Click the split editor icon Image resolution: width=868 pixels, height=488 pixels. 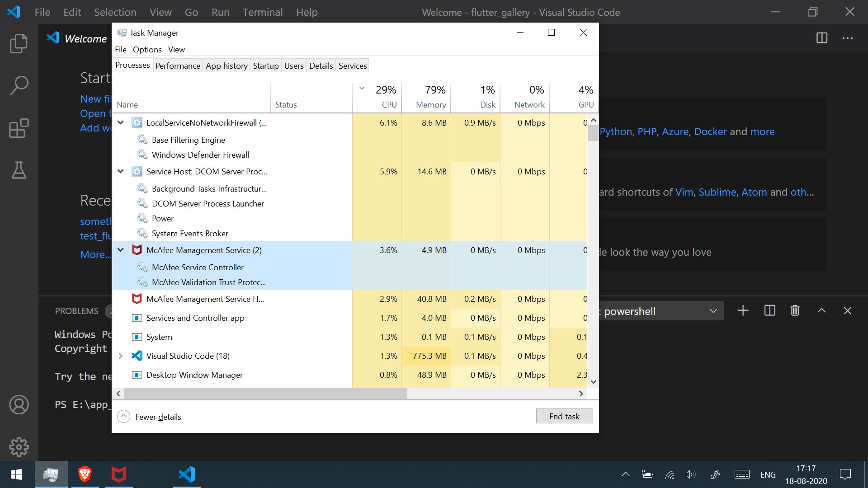pyautogui.click(x=821, y=38)
